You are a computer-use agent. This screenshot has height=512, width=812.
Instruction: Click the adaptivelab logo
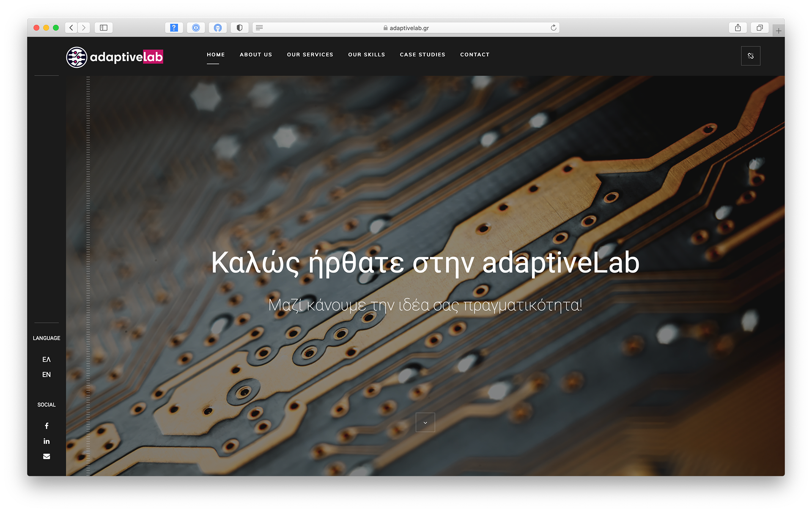[115, 57]
